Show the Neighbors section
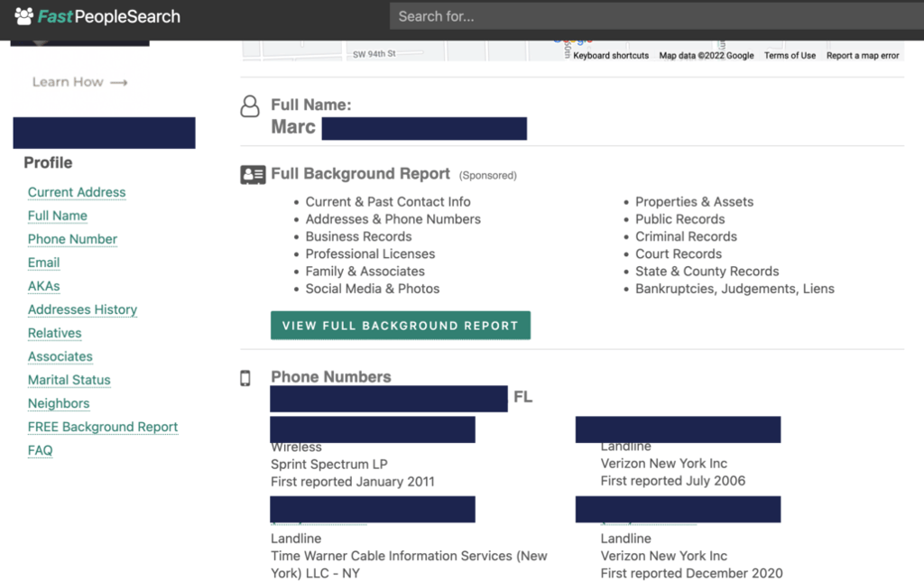924x581 pixels. point(59,403)
